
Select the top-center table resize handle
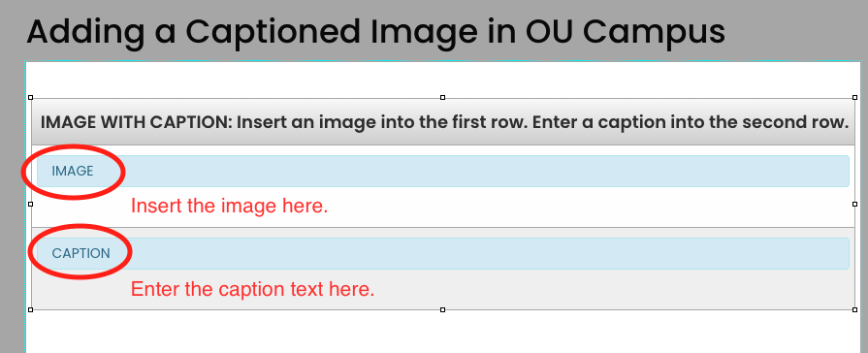[442, 97]
